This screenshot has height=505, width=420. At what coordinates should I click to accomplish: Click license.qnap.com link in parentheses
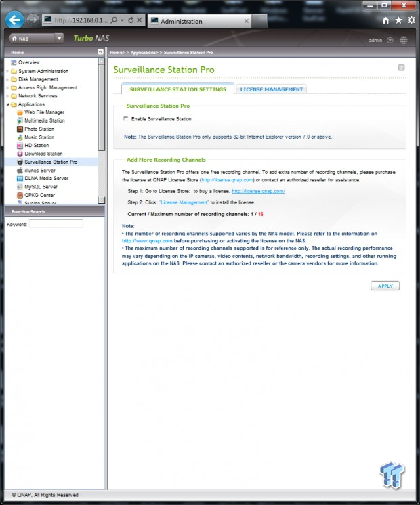point(228,180)
